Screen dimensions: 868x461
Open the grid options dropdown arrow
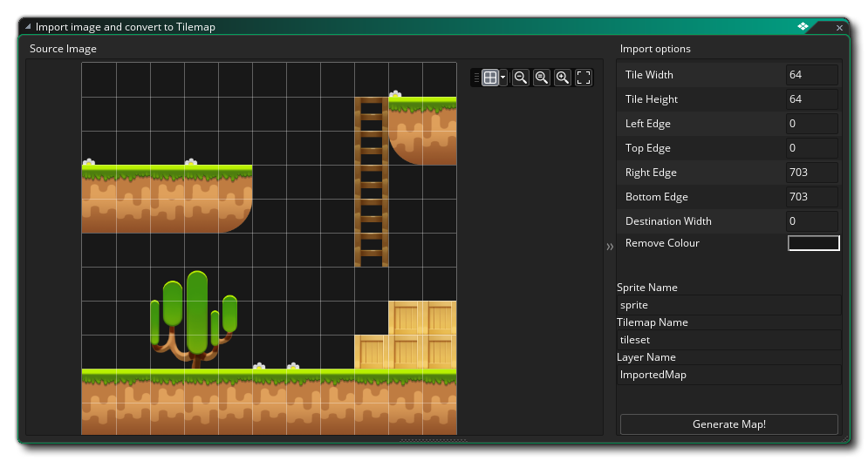point(502,78)
